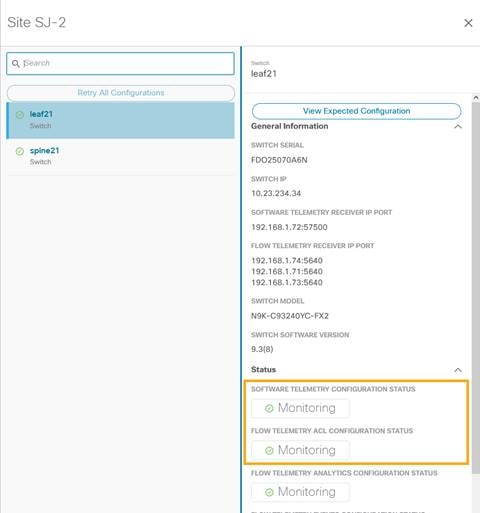This screenshot has height=513, width=480.
Task: Click Flow Telemetry ACL Configuration Status label
Action: pyautogui.click(x=332, y=431)
